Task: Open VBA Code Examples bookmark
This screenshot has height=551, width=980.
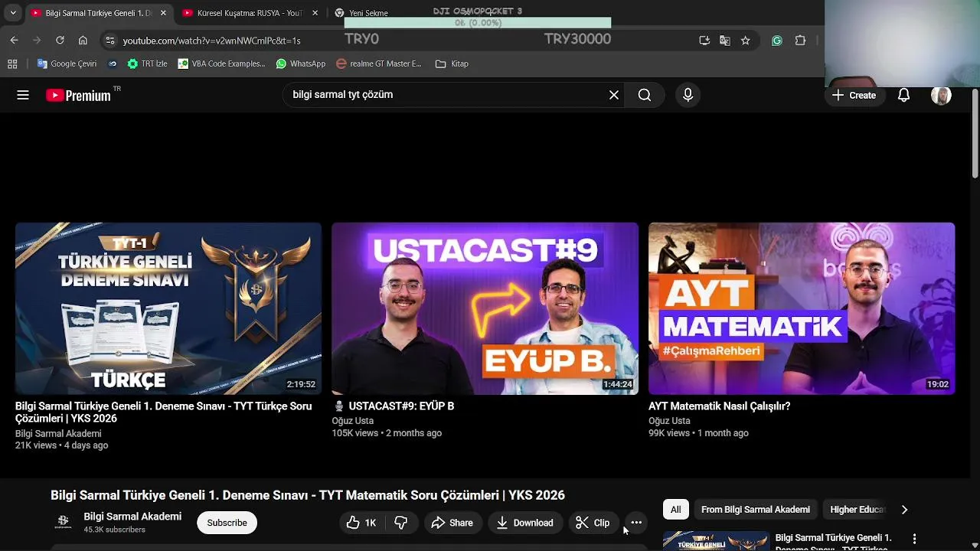Action: tap(222, 64)
